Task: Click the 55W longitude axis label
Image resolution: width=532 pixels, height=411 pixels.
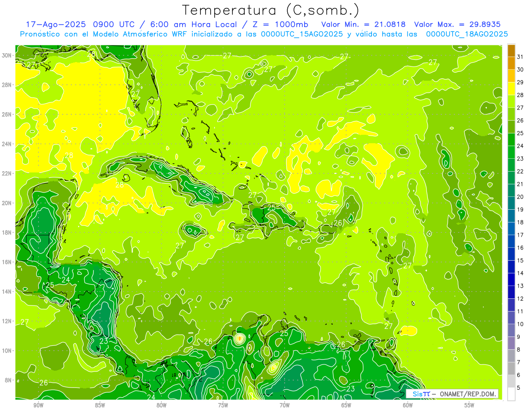Action: (x=469, y=406)
